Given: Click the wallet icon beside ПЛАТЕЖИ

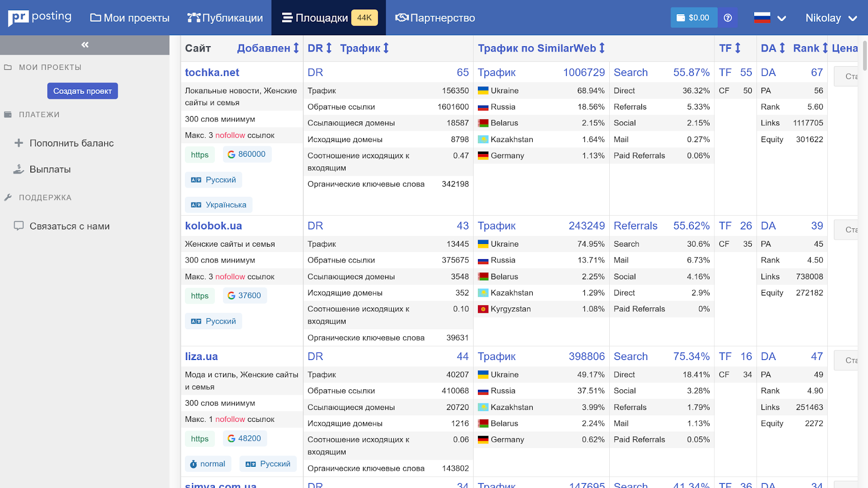Looking at the screenshot, I should point(8,114).
